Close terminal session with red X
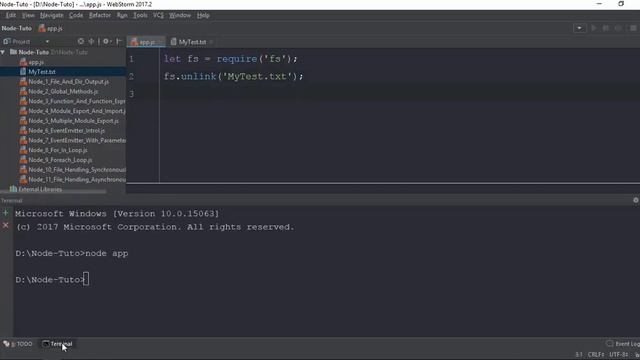This screenshot has height=360, width=640. pyautogui.click(x=5, y=225)
